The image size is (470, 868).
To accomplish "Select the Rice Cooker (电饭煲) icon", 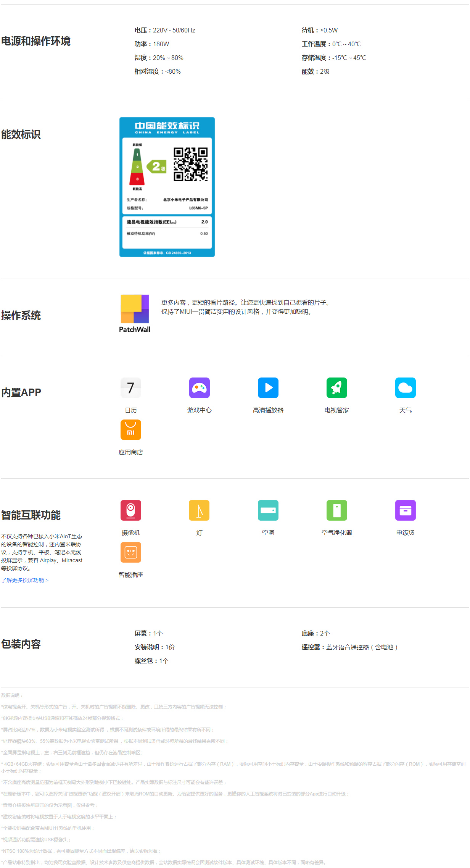I will pos(405,510).
